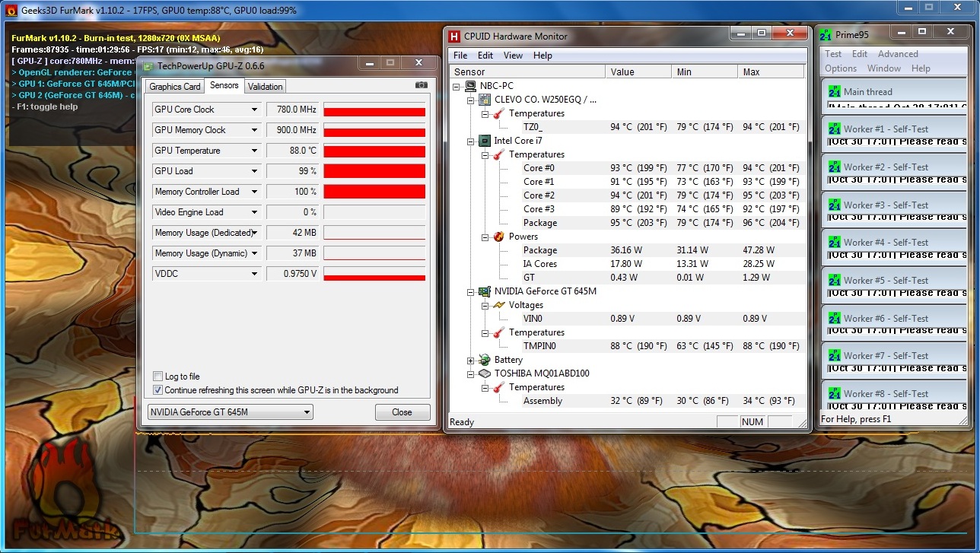
Task: Open the Window menu in Prime95
Action: (884, 68)
